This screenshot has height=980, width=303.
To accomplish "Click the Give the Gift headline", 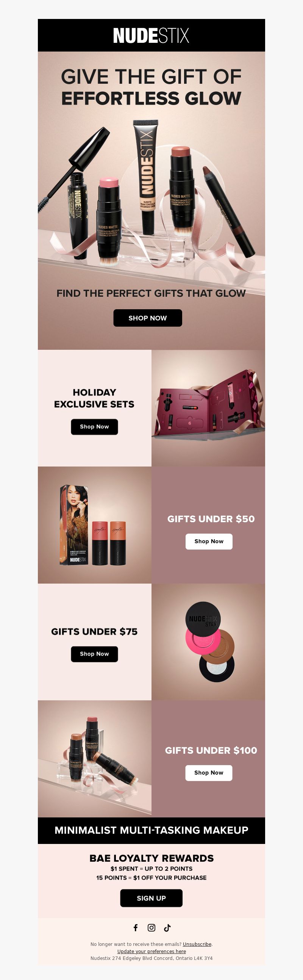I will coord(151,87).
